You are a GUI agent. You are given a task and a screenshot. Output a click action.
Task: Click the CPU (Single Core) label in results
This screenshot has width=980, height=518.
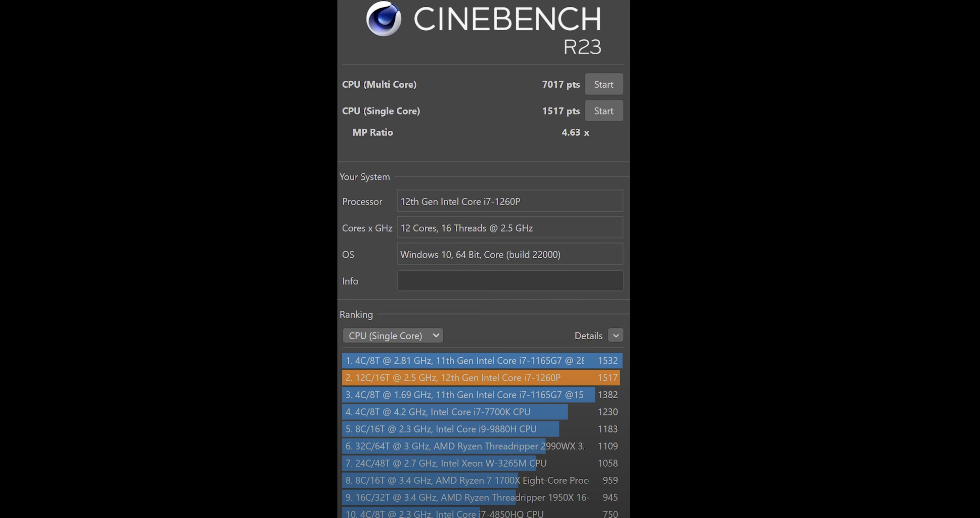pos(381,111)
